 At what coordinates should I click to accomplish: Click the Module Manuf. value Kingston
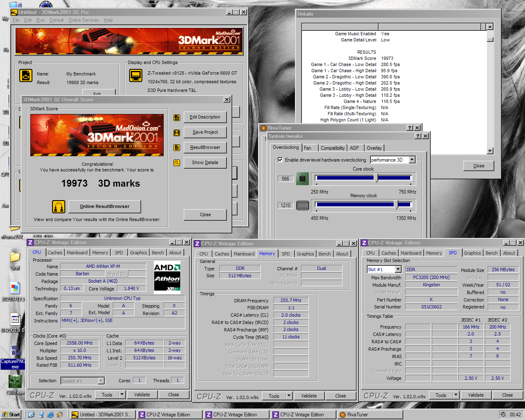tap(431, 285)
